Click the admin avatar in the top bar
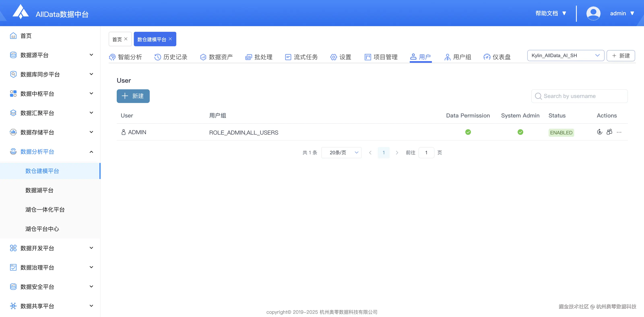 pos(593,13)
